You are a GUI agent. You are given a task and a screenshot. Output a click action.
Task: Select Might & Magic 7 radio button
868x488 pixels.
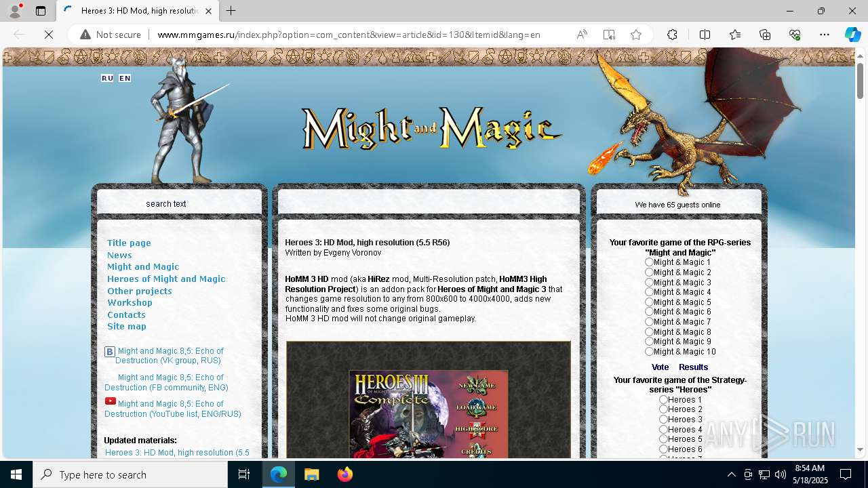650,321
